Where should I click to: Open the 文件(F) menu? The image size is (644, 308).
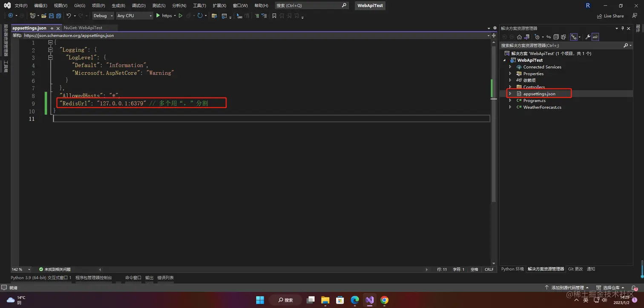pos(21,6)
